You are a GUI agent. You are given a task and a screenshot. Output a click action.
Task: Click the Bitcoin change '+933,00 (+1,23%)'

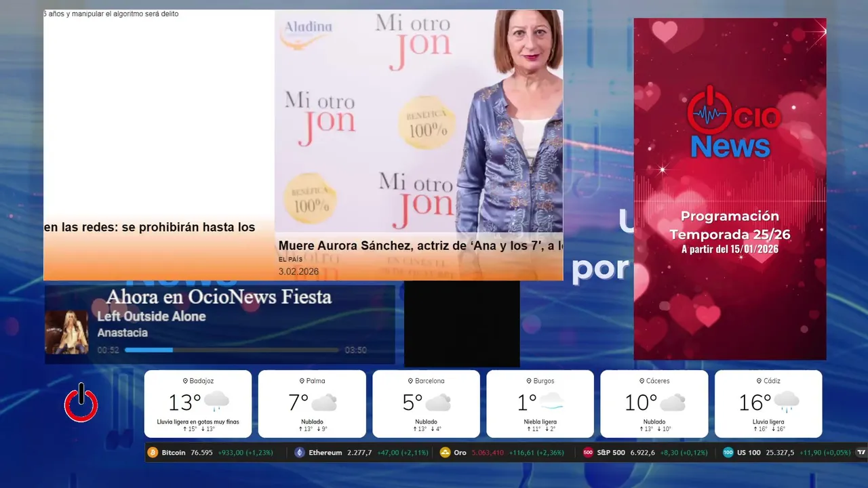pyautogui.click(x=245, y=453)
